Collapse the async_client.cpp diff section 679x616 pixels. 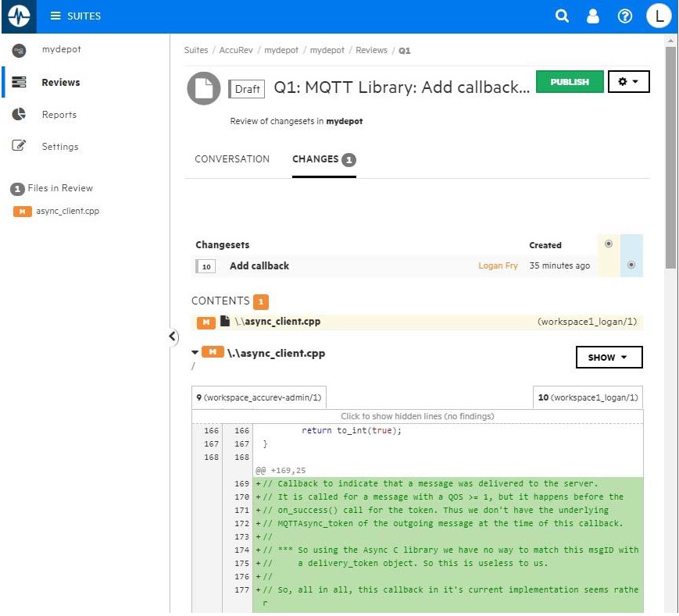pos(195,353)
